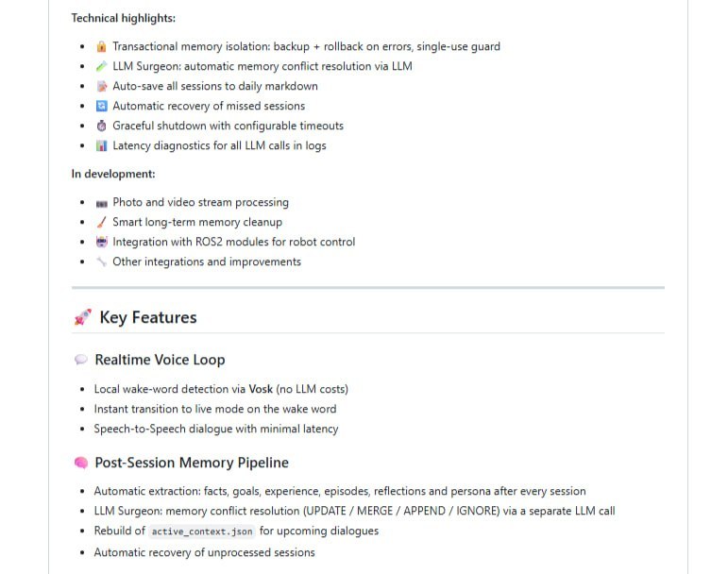Click the camera icon next to Photo and video
The height and width of the screenshot is (574, 728).
pos(101,203)
